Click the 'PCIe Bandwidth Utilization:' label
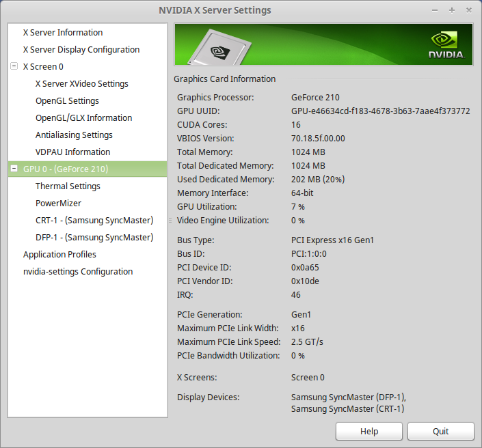The height and width of the screenshot is (448, 482). 228,356
